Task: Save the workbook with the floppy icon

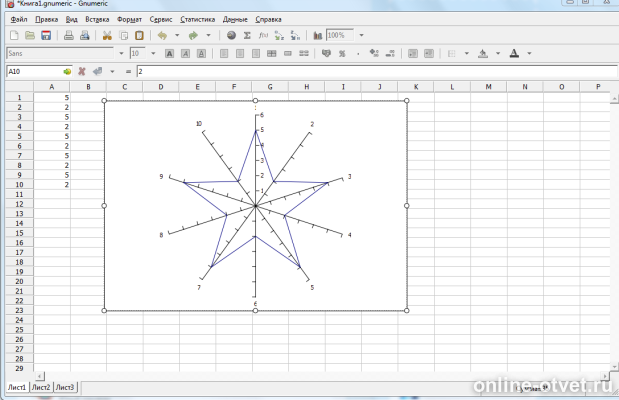Action: (46, 36)
